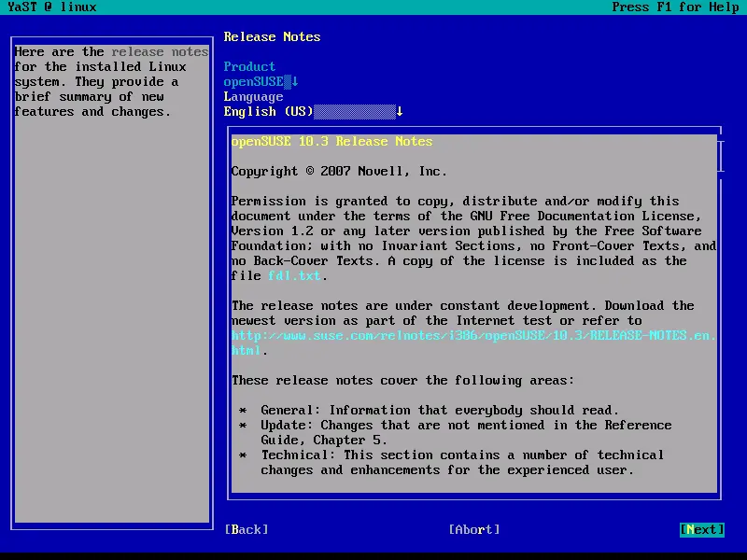747x560 pixels.
Task: Open the openSUSE product dropdown
Action: (x=261, y=82)
